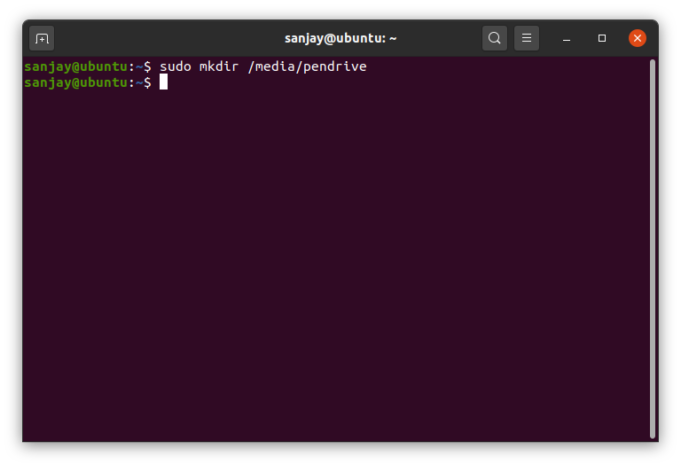Viewport: 681px width, 467px height.
Task: Click the dollar sign on the second prompt
Action: coord(148,83)
